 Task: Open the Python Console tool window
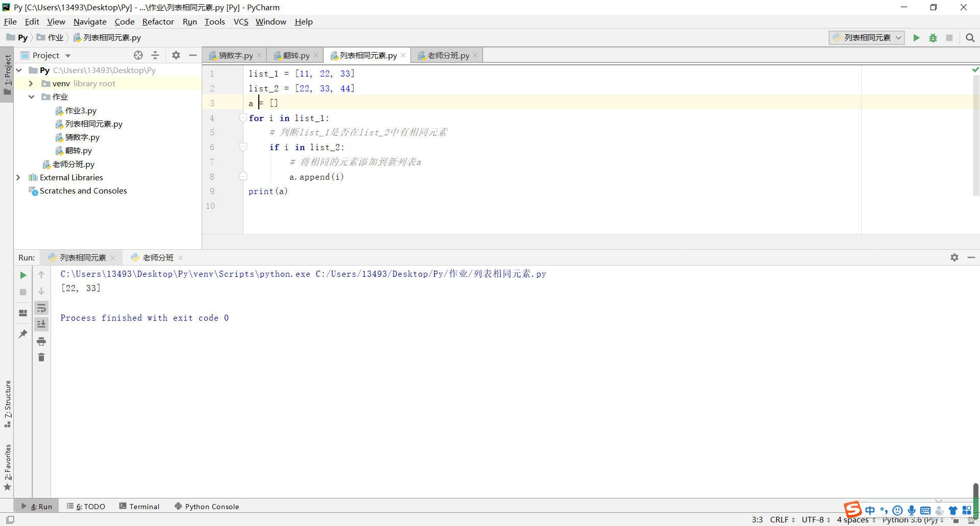[x=207, y=507]
